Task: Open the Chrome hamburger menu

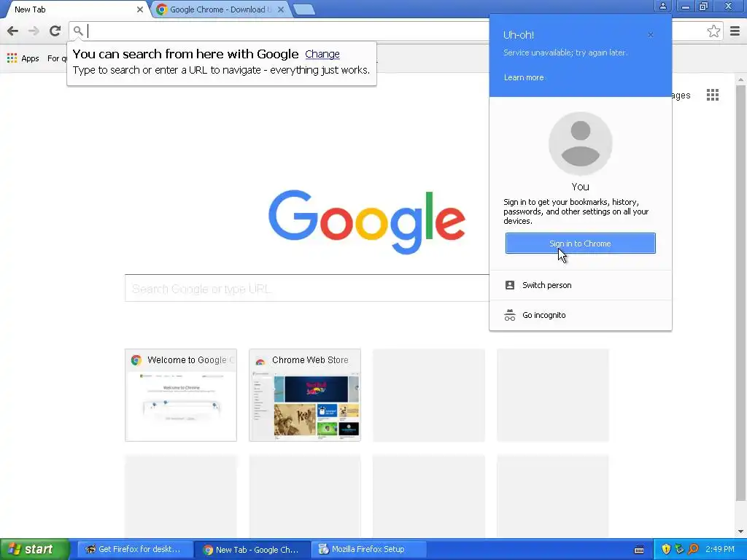Action: (x=735, y=31)
